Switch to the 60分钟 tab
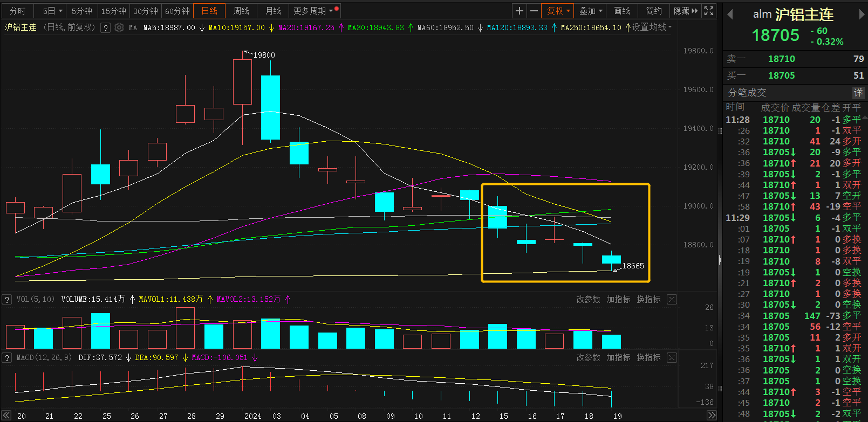Viewport: 868px width, 422px height. (x=177, y=11)
